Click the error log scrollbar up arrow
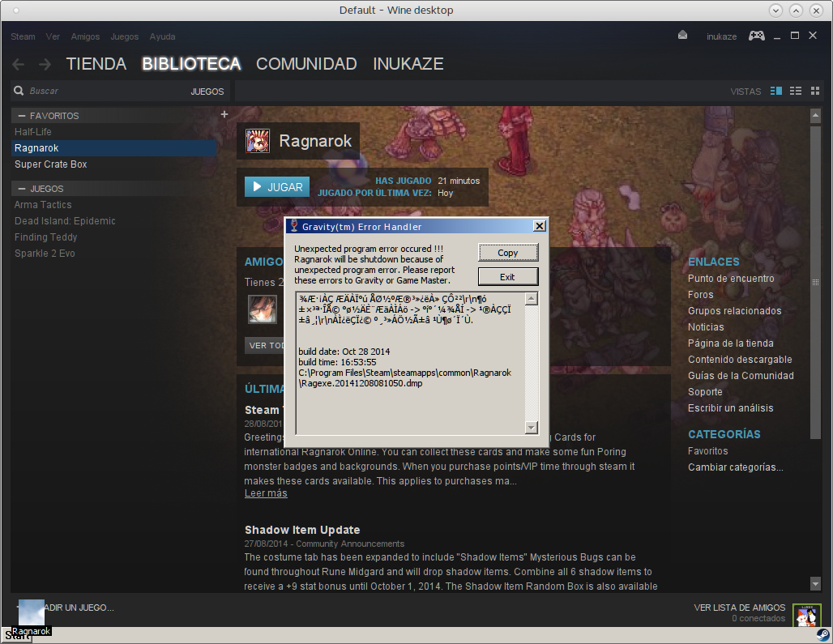This screenshot has width=833, height=644. 531,299
